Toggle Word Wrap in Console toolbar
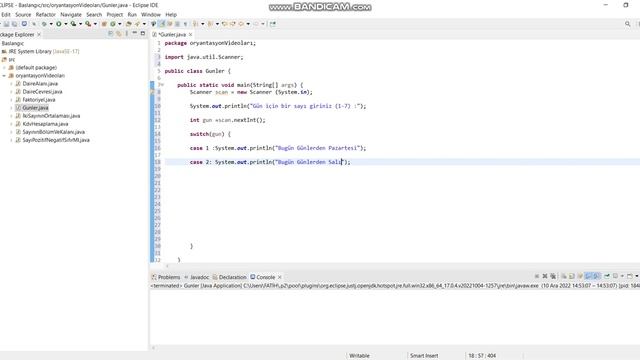The image size is (640, 360). 580,276
